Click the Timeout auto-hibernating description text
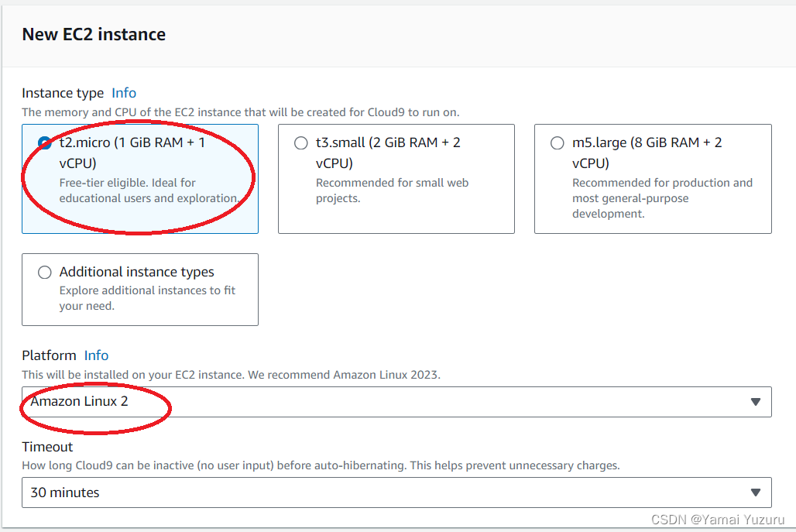This screenshot has width=796, height=532. pos(321,465)
